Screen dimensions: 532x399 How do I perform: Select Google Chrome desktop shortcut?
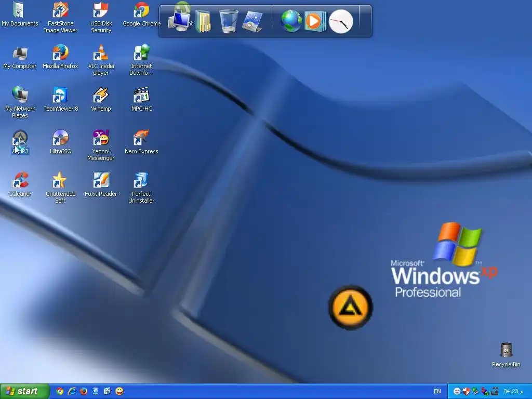[x=141, y=14]
